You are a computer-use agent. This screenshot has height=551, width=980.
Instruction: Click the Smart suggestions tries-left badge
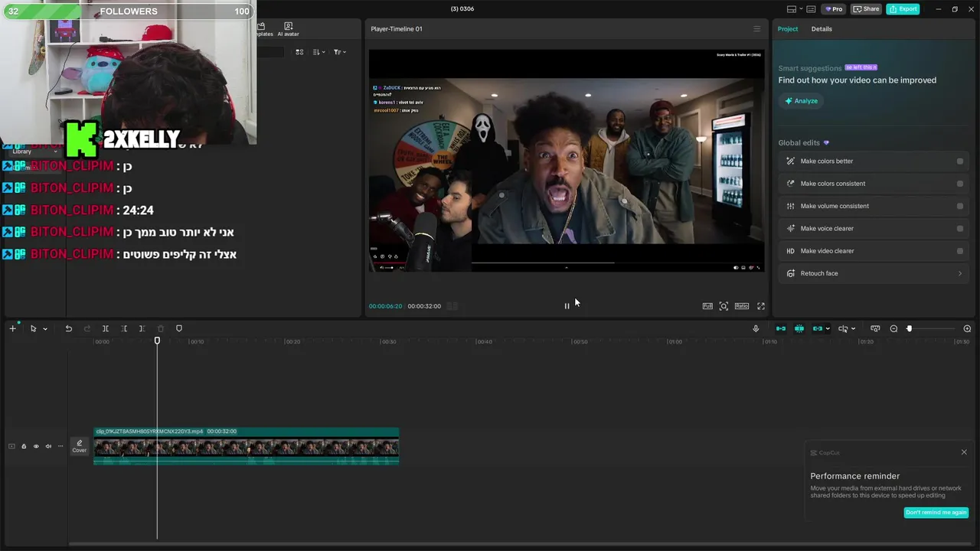tap(861, 67)
